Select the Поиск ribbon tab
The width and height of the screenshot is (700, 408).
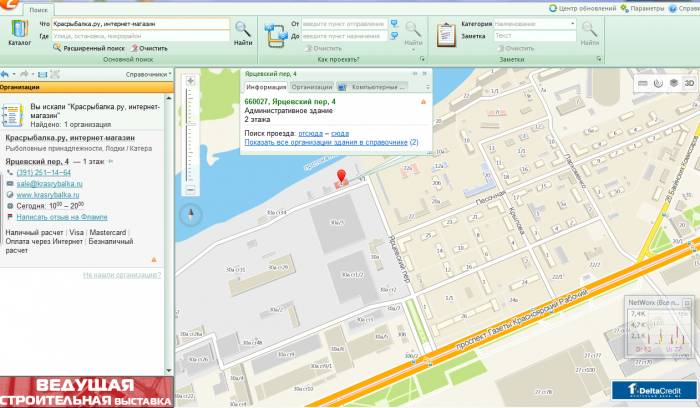click(38, 10)
